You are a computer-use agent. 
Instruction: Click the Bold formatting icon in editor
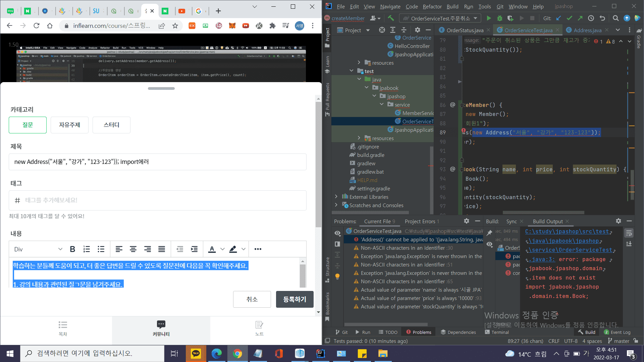[x=72, y=249]
